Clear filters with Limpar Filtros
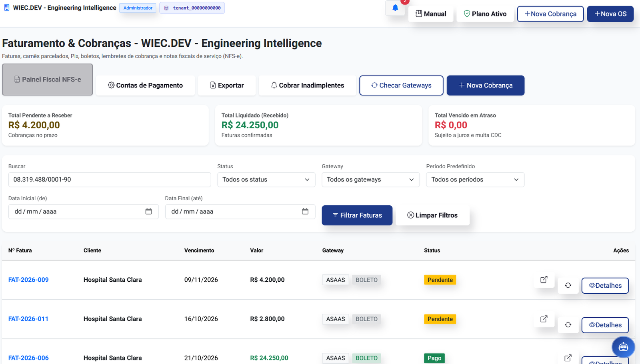This screenshot has width=640, height=364. (432, 215)
